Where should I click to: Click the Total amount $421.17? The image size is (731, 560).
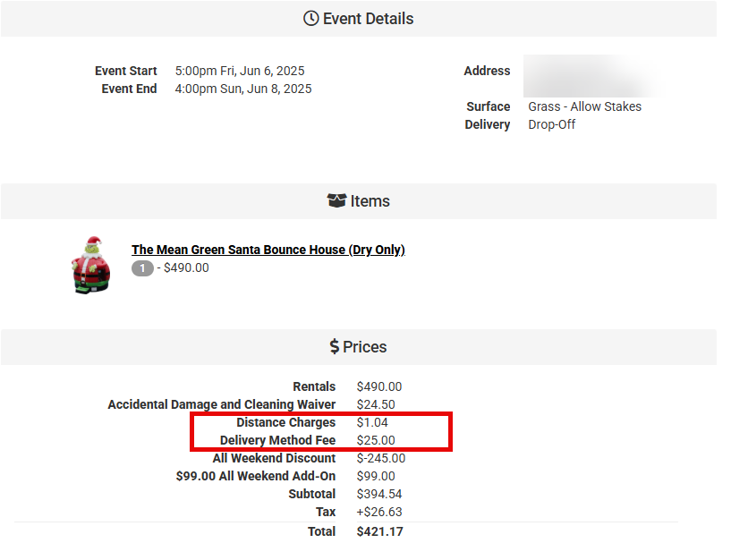coord(379,531)
